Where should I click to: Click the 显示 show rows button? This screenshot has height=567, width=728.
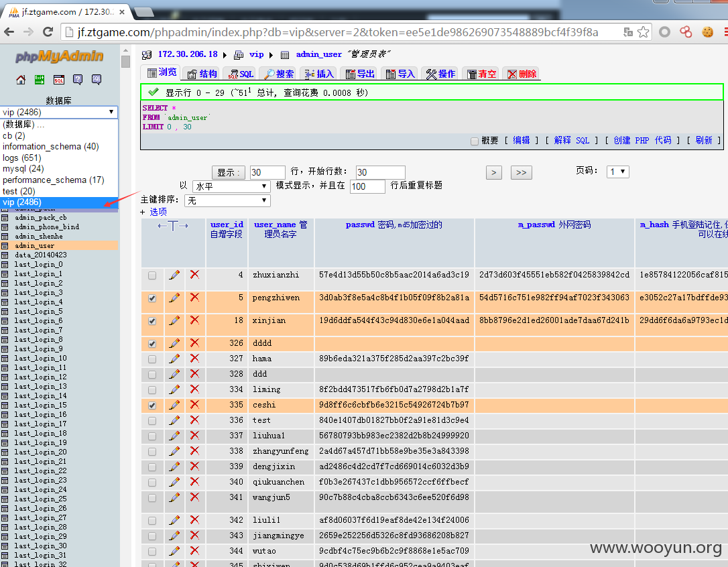229,173
